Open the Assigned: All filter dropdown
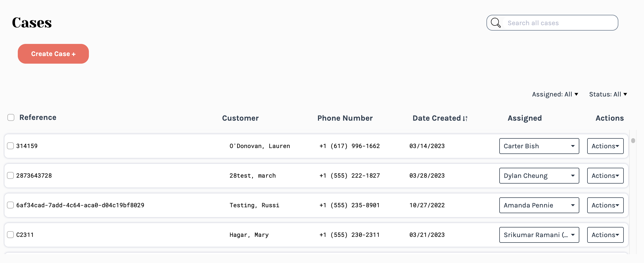This screenshot has width=644, height=263. pyautogui.click(x=555, y=94)
